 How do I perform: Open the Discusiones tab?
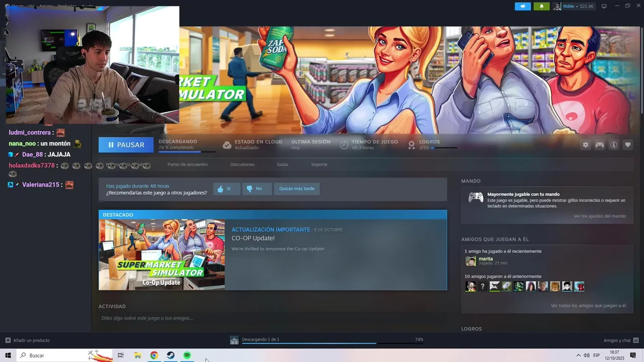point(243,164)
